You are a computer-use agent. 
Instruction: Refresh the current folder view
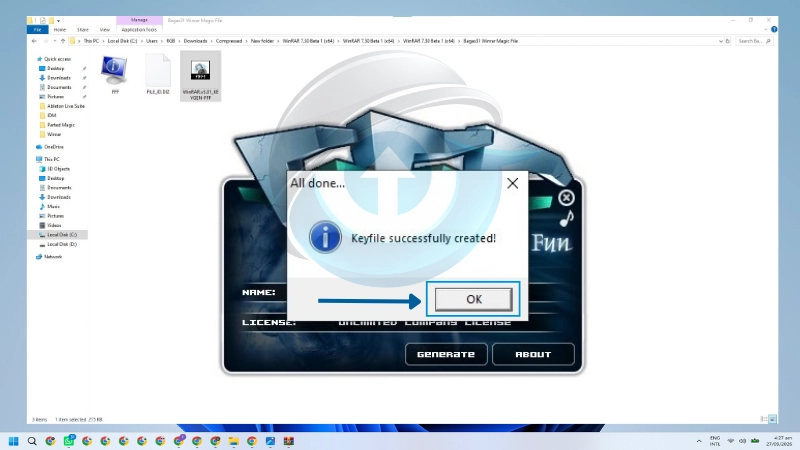click(728, 41)
